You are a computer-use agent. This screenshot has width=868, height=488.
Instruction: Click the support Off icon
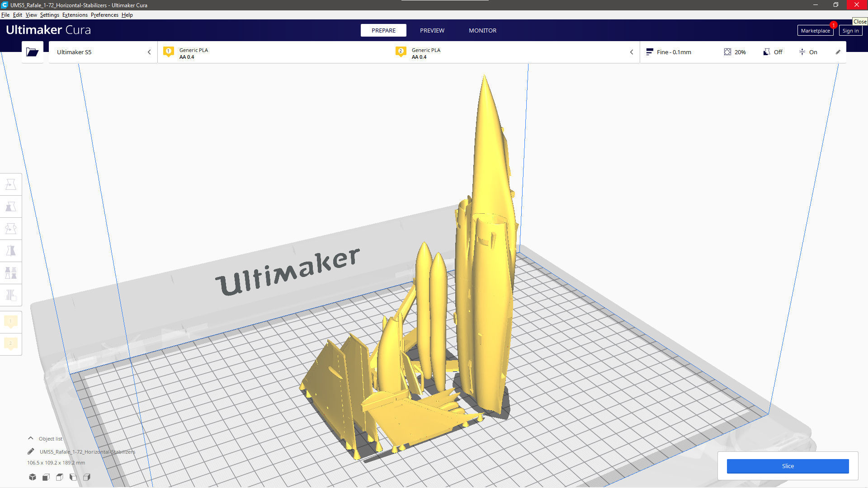coord(767,52)
